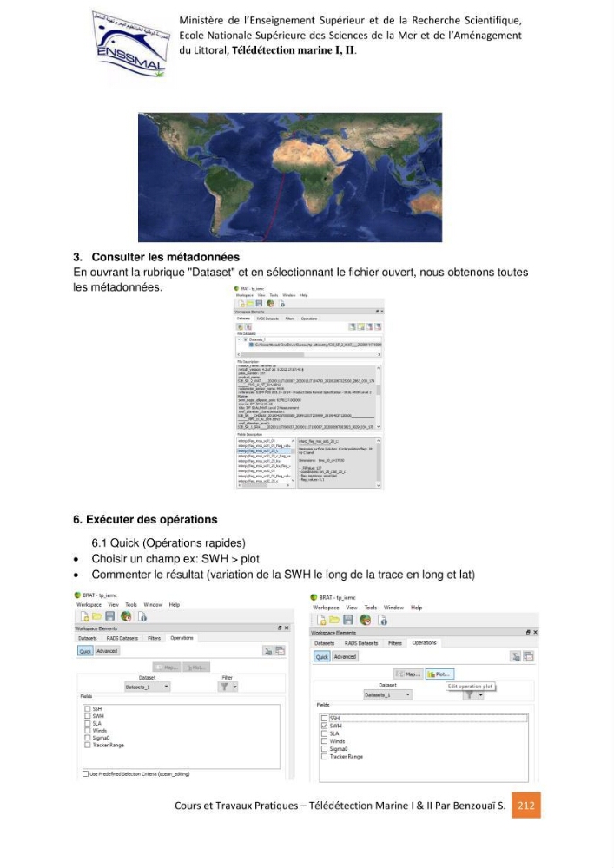614x868 pixels.
Task: Select Operations tab in metadata Datasets window
Action: tap(309, 319)
